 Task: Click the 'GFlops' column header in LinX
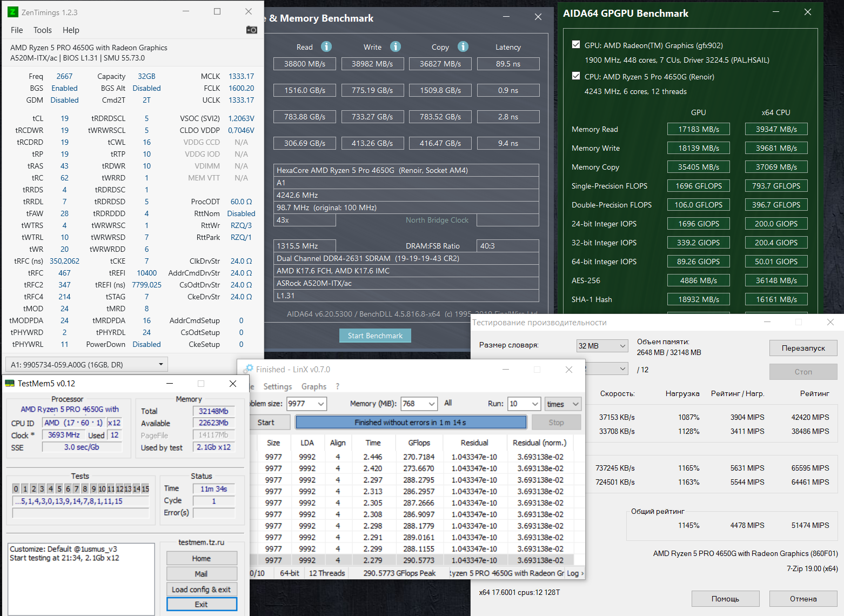(x=419, y=443)
